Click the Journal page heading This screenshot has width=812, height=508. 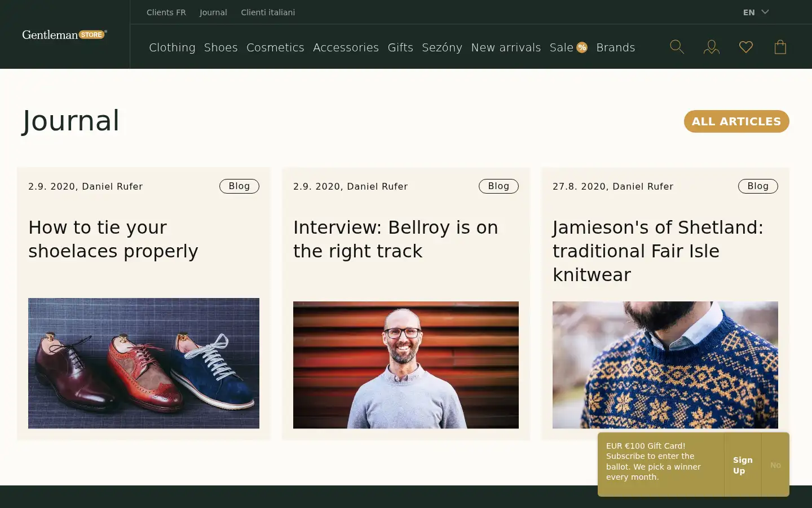pyautogui.click(x=71, y=121)
